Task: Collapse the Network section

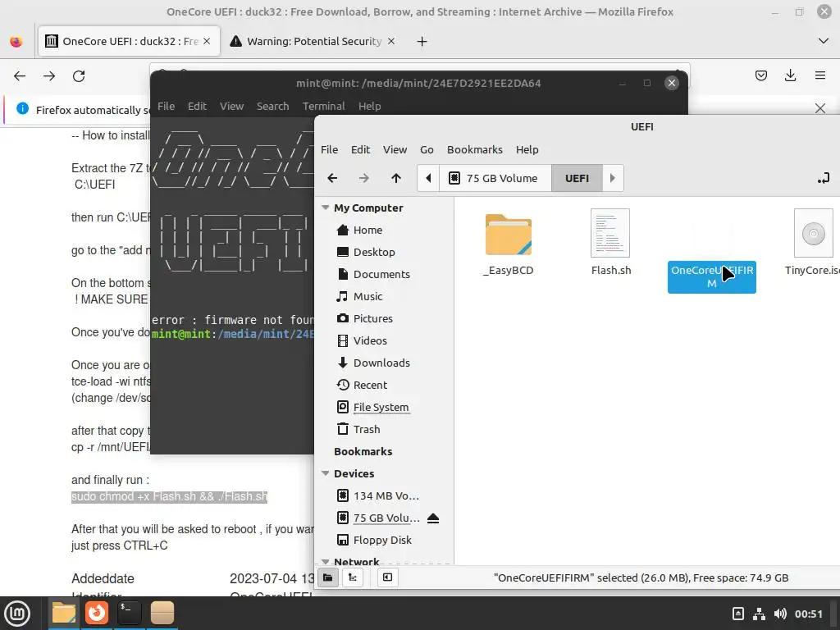Action: coord(325,561)
